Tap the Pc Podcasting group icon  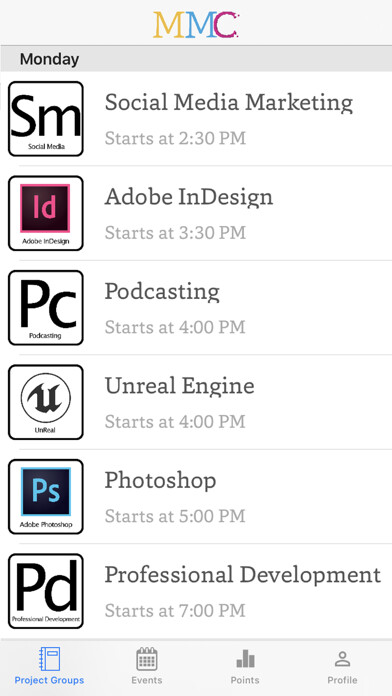point(46,308)
